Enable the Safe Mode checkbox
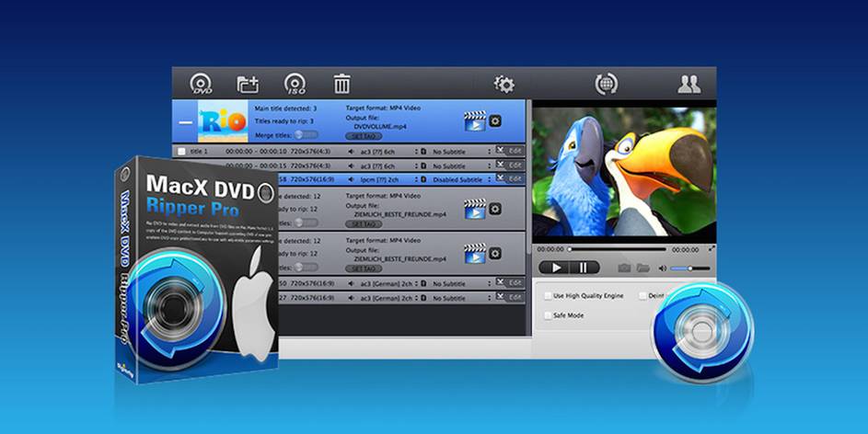Viewport: 868px width, 434px height. pos(548,315)
